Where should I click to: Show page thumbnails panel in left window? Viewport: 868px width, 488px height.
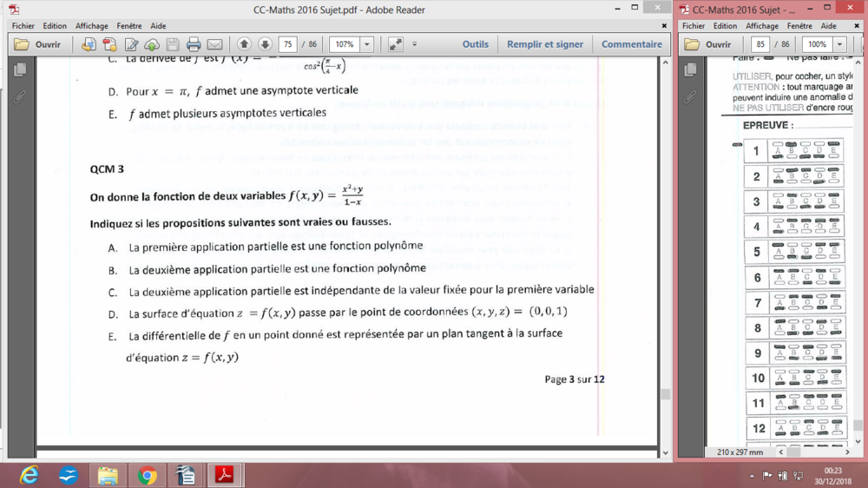coord(20,69)
